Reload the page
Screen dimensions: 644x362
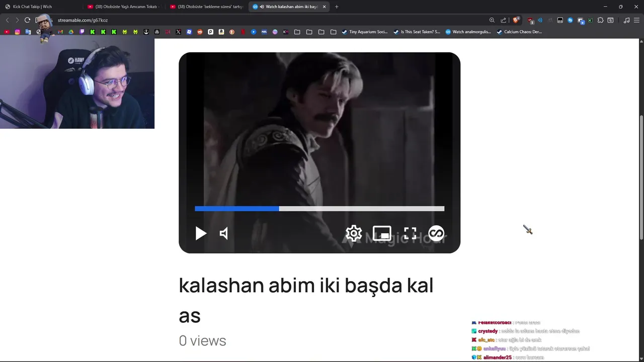click(27, 20)
